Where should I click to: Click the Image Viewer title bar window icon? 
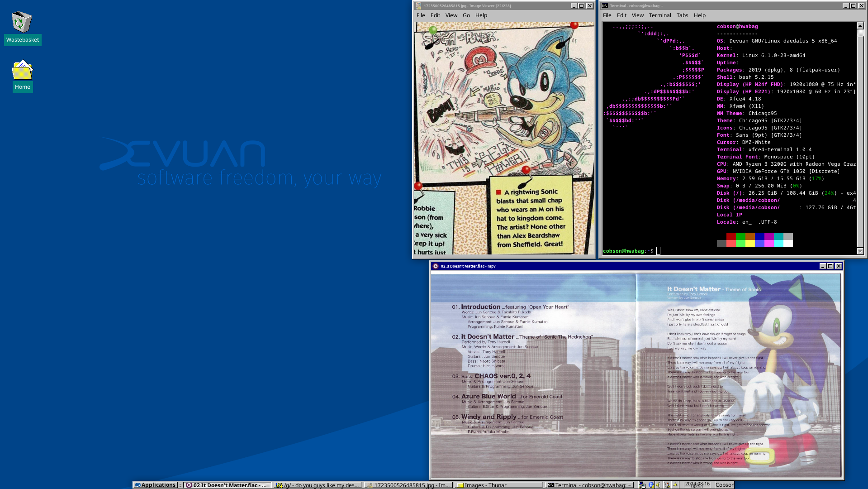pos(418,6)
